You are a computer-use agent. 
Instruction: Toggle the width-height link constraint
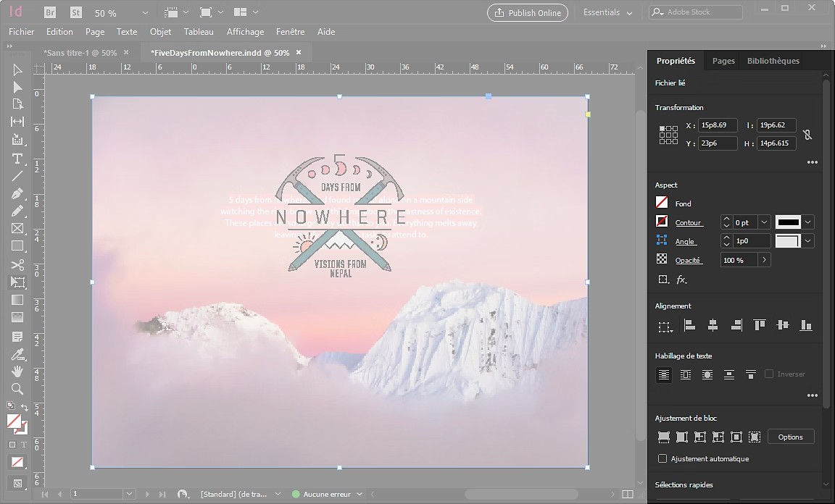[x=807, y=135]
